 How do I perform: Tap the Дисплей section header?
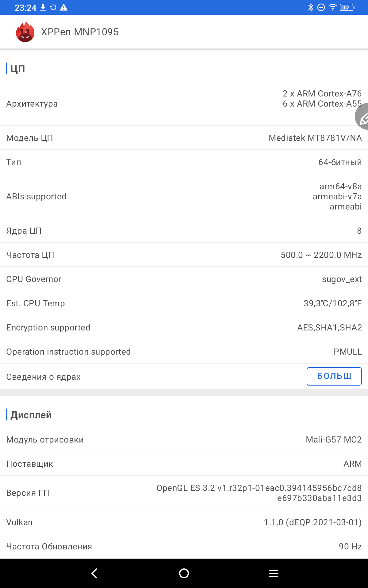tap(31, 415)
